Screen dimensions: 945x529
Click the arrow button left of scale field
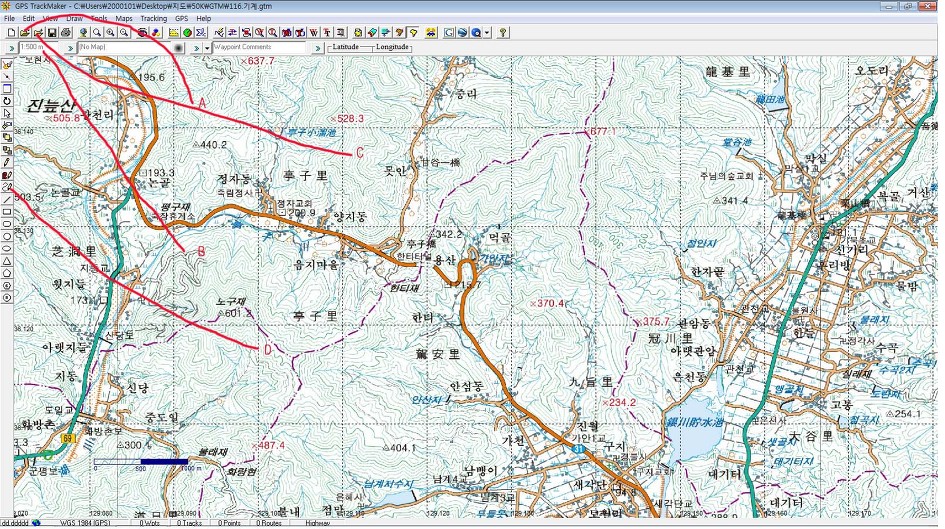coord(11,47)
